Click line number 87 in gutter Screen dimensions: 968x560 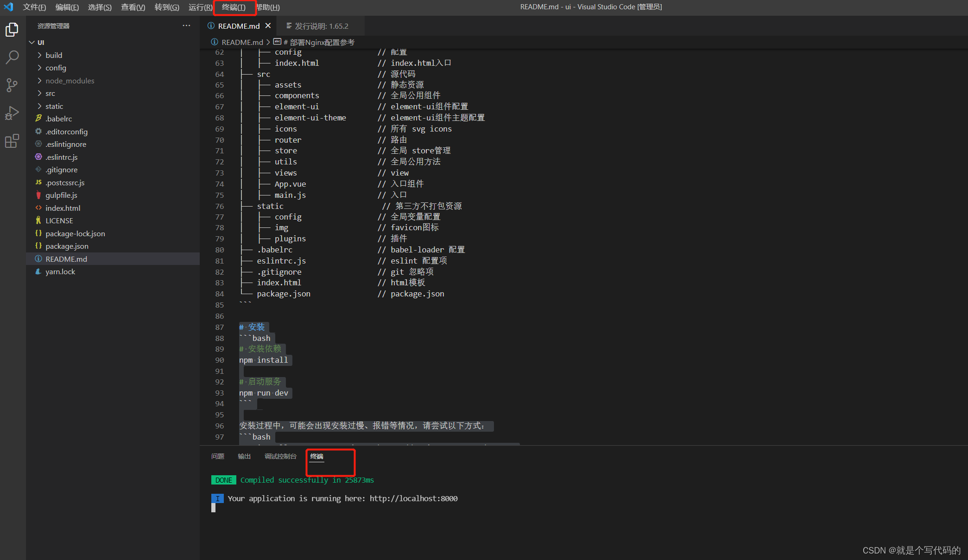(219, 327)
